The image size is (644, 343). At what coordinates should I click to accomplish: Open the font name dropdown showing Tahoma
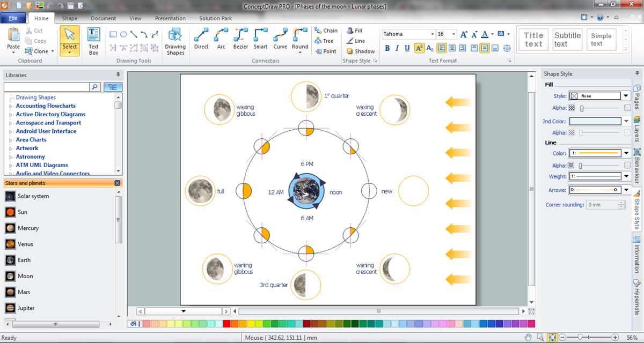432,34
